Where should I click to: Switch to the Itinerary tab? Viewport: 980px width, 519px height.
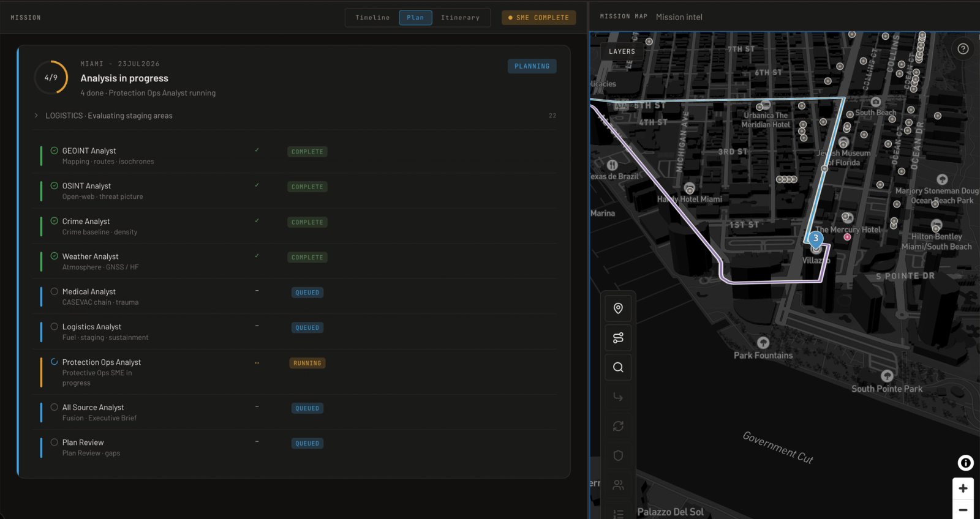pos(460,18)
